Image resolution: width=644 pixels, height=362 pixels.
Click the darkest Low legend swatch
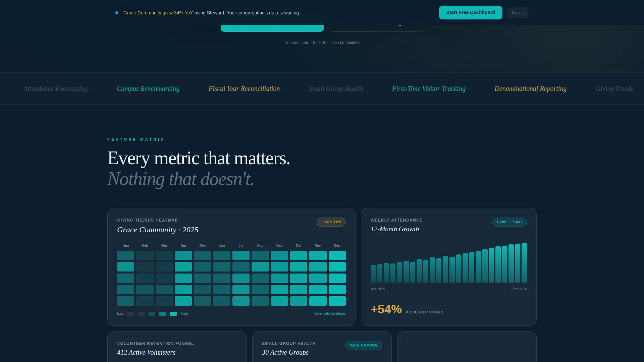coord(130,314)
